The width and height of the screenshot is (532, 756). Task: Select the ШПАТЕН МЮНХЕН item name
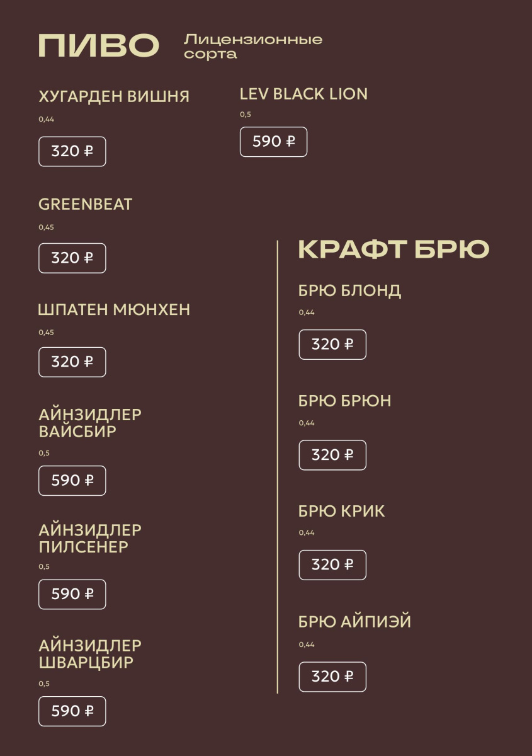click(x=114, y=310)
